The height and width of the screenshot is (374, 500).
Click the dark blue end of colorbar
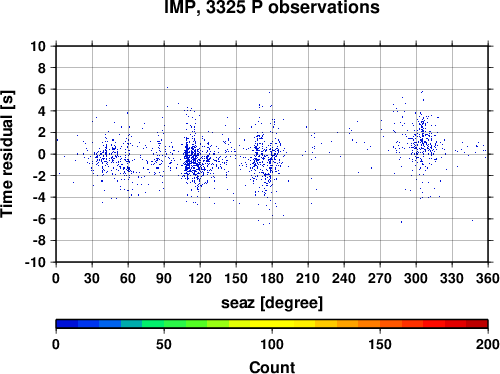click(67, 324)
